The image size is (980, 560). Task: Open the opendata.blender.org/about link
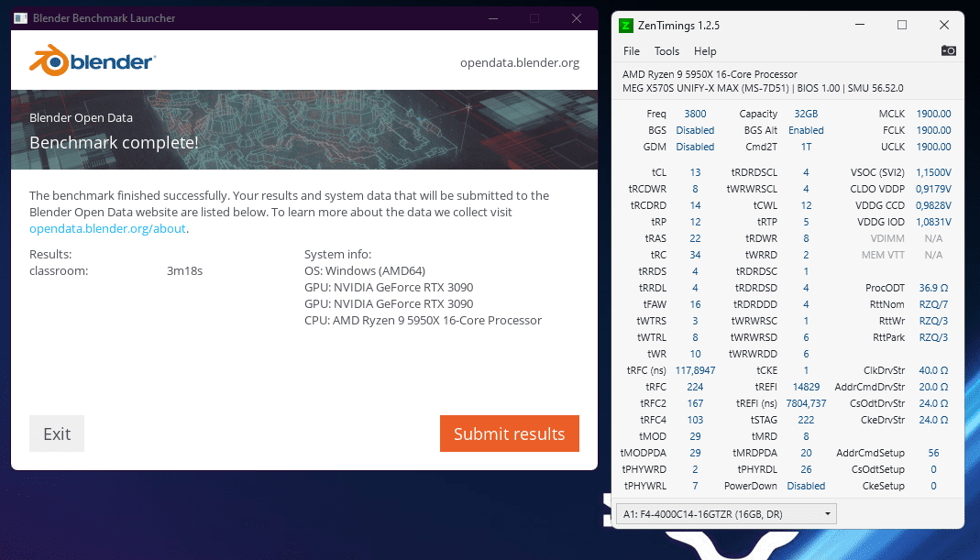[x=107, y=229]
